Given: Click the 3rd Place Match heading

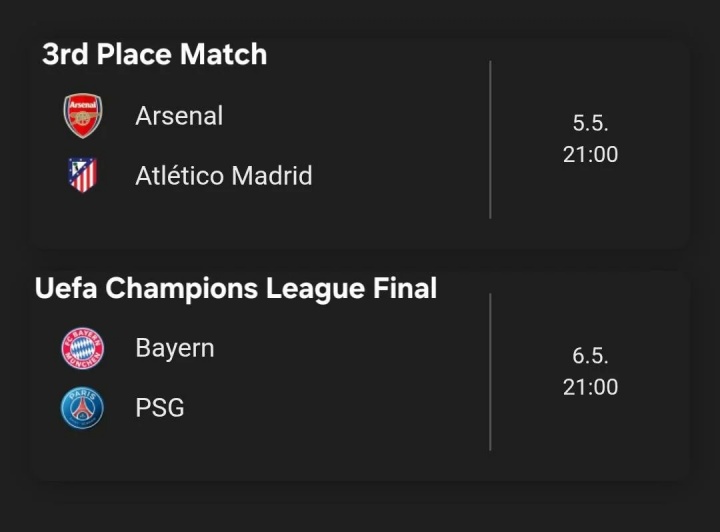Looking at the screenshot, I should 154,54.
